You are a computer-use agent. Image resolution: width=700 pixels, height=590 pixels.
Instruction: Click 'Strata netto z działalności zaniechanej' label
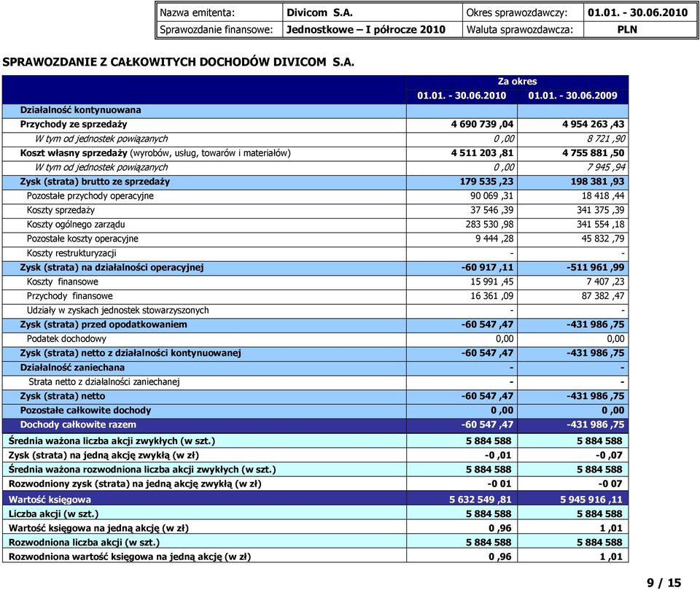[x=104, y=382]
